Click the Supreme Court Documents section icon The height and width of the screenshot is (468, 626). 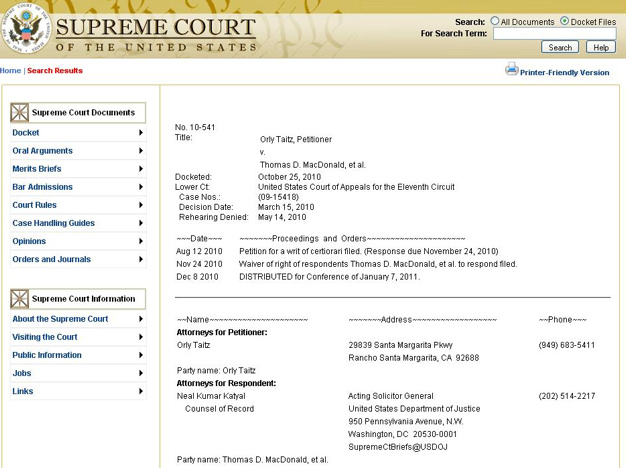20,112
